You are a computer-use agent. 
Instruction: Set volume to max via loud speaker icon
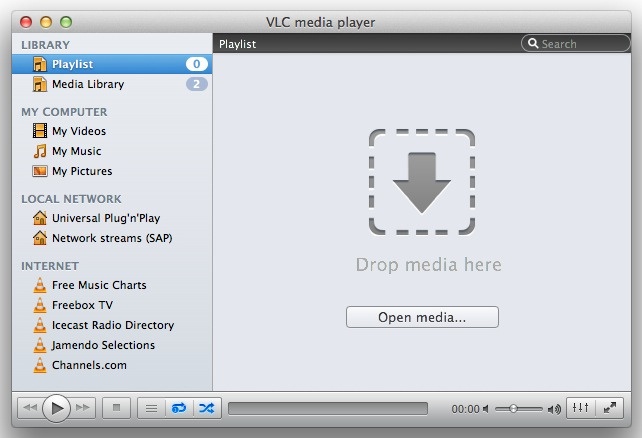click(554, 409)
